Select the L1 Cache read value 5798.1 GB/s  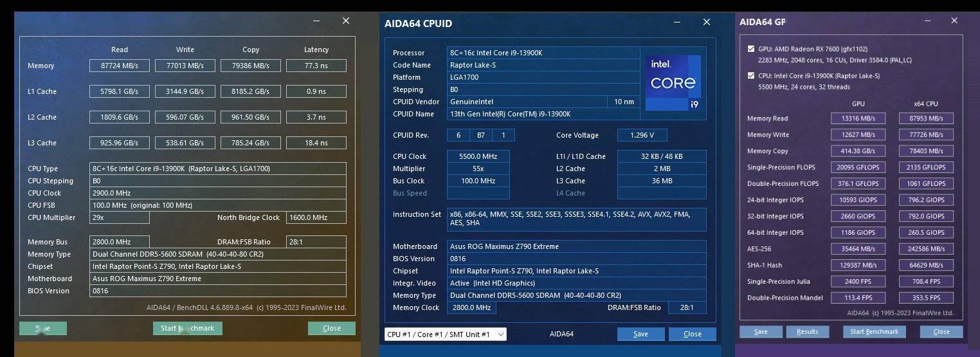pyautogui.click(x=120, y=91)
